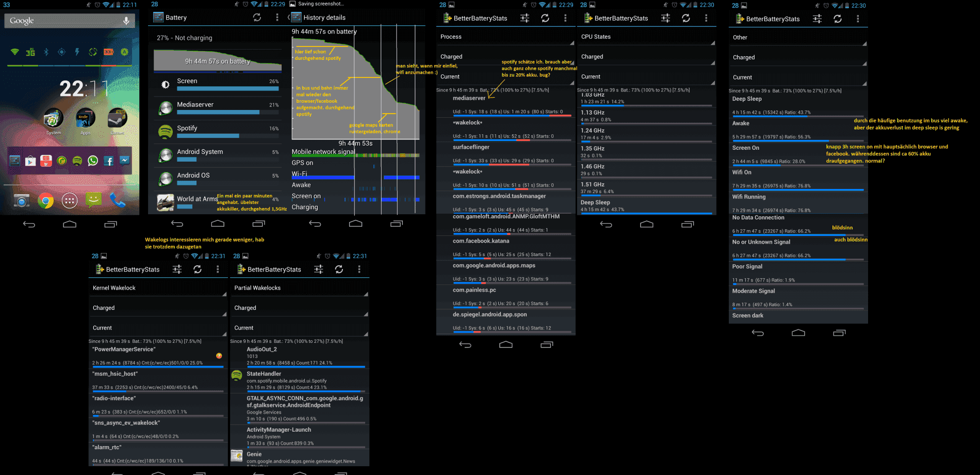The height and width of the screenshot is (475, 980).
Task: Open the Screen 26% battery usage entry
Action: click(x=218, y=85)
